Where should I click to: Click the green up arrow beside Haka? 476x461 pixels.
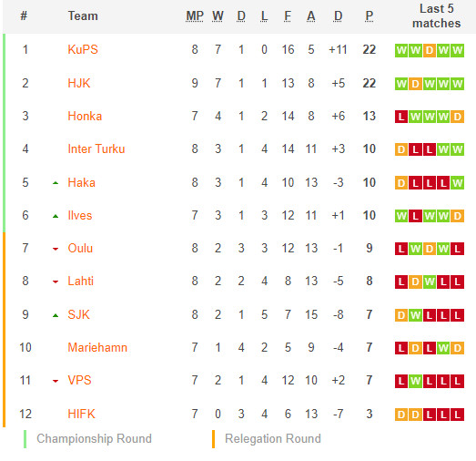pos(56,183)
